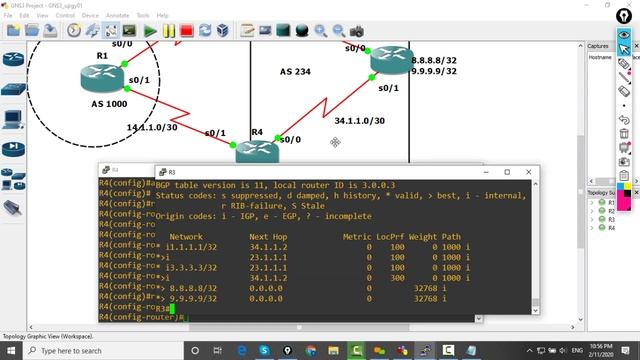640x360 pixels.
Task: Click the R3 console scrollbar up arrow
Action: (536, 184)
